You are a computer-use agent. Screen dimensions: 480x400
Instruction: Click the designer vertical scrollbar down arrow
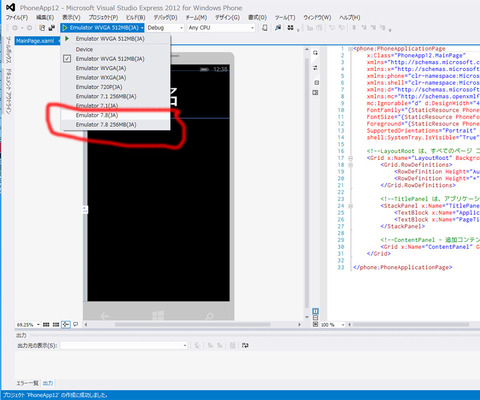(307, 317)
